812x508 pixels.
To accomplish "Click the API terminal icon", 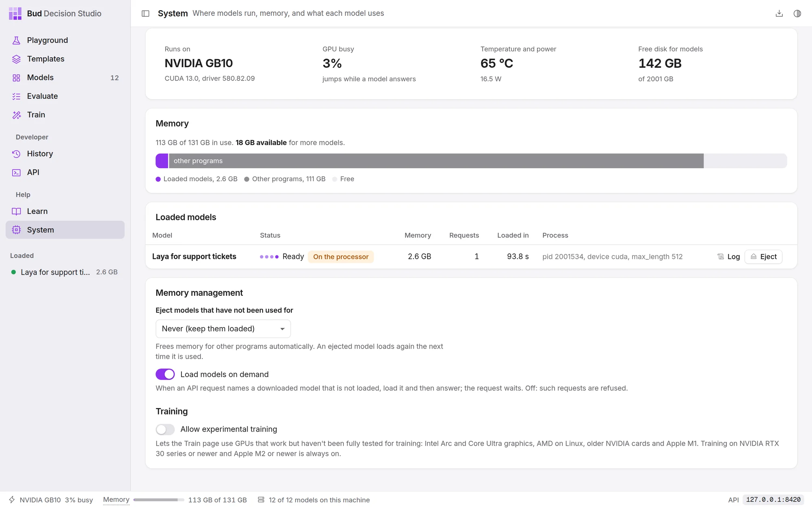I will point(16,173).
